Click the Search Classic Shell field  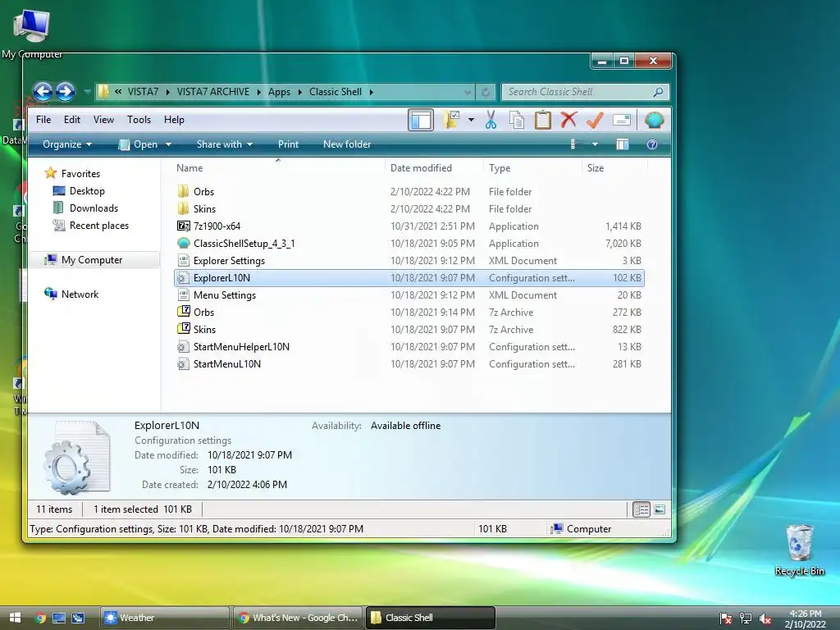(585, 92)
